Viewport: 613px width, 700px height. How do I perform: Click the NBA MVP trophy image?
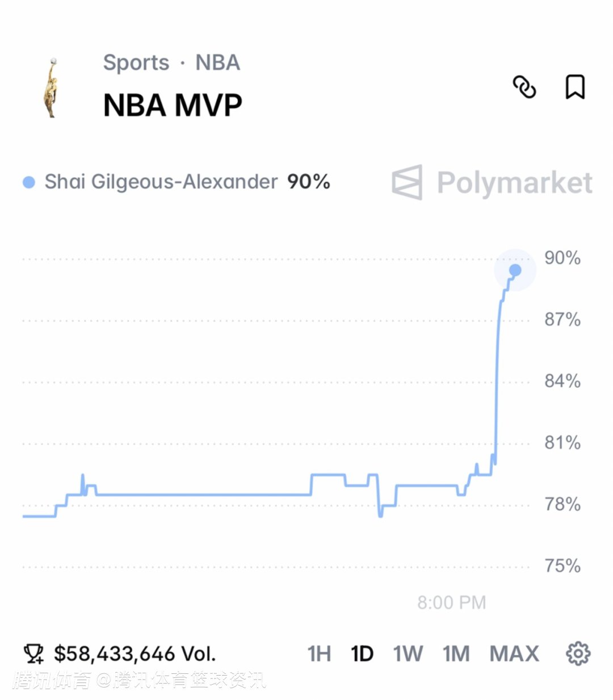point(52,87)
